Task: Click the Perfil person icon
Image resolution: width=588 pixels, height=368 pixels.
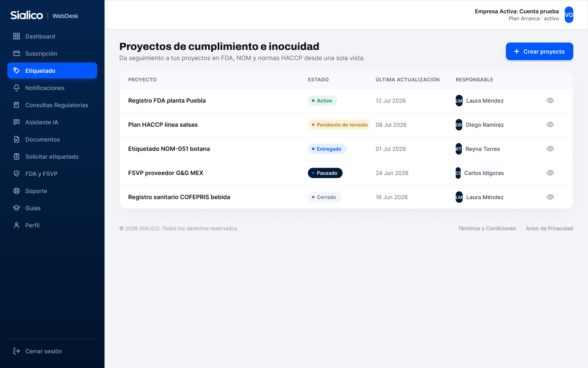Action: pyautogui.click(x=16, y=225)
